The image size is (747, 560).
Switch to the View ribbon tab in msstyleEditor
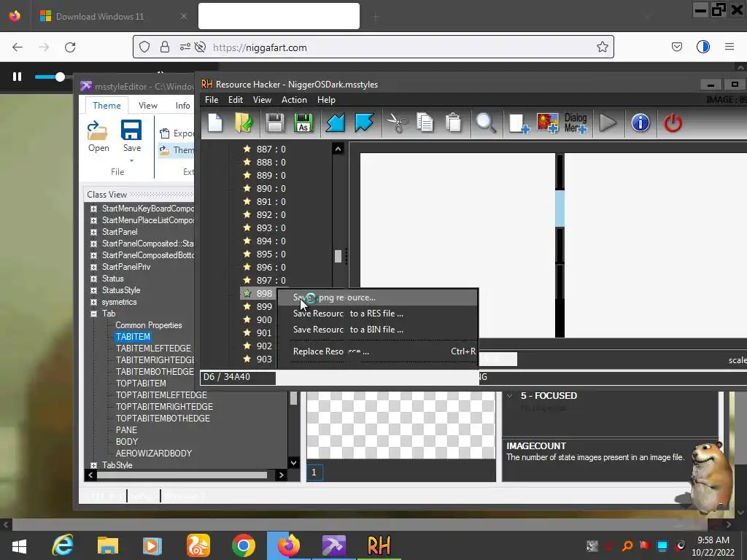(147, 105)
